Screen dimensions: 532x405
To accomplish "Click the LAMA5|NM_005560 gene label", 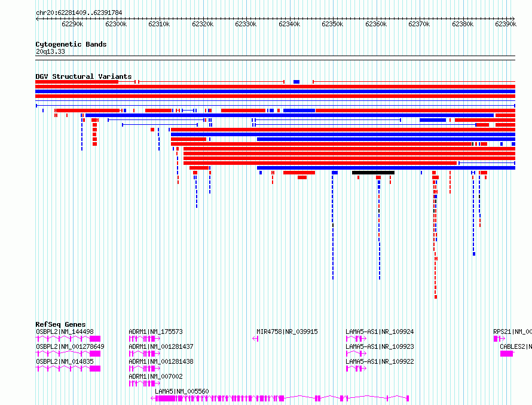I will point(182,391).
